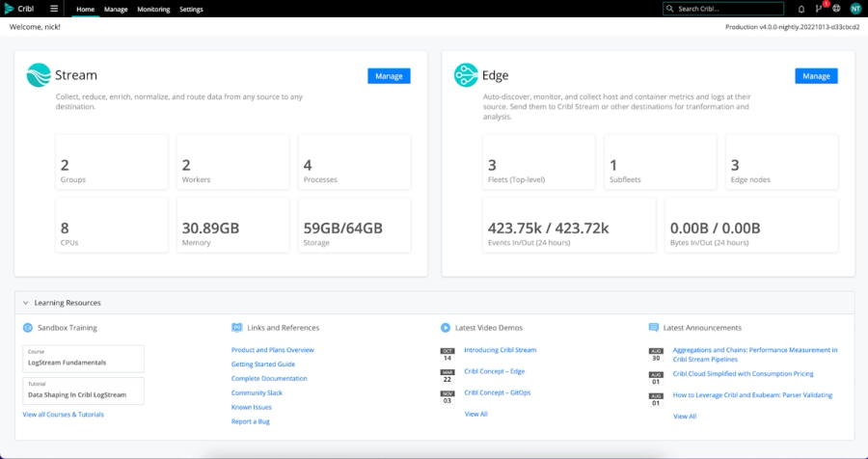Image resolution: width=868 pixels, height=459 pixels.
Task: Open the Stream Workers tile
Action: click(233, 162)
